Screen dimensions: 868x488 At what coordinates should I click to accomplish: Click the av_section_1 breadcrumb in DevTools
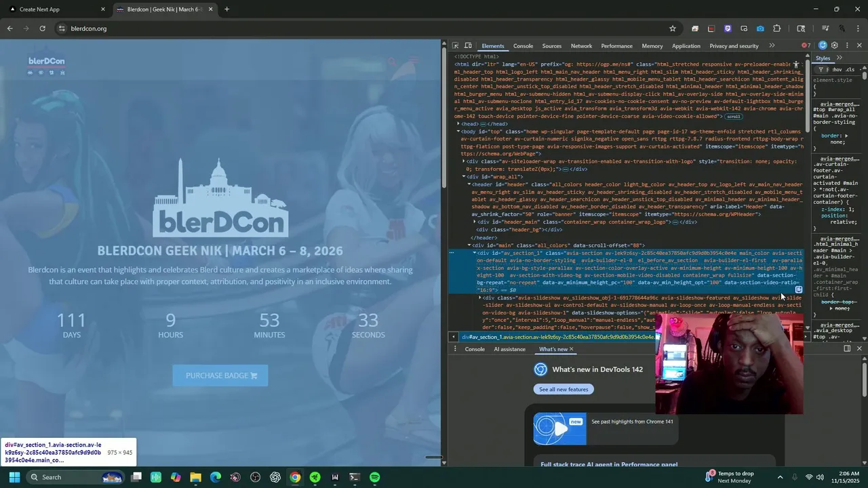(558, 337)
